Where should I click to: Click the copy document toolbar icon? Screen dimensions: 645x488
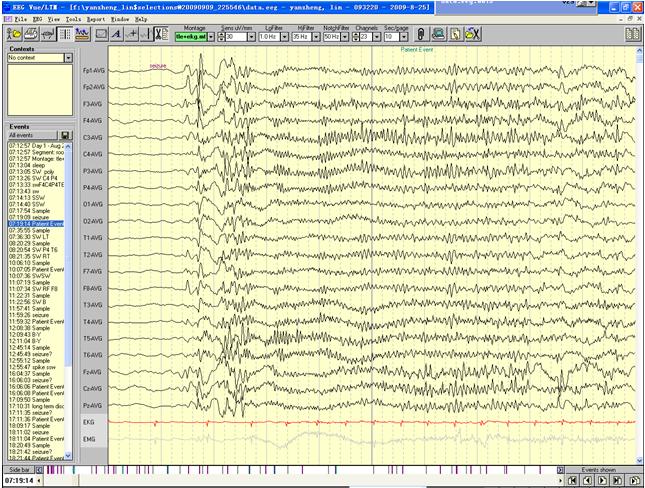456,34
